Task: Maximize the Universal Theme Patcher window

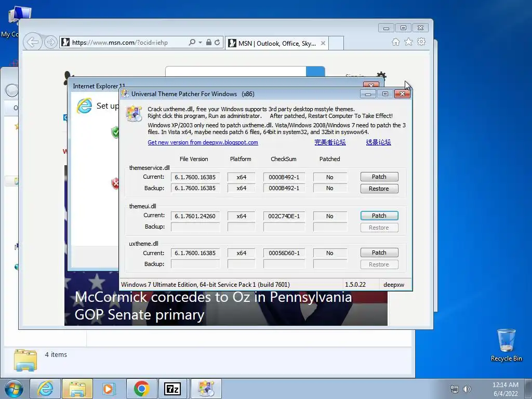Action: coord(385,94)
